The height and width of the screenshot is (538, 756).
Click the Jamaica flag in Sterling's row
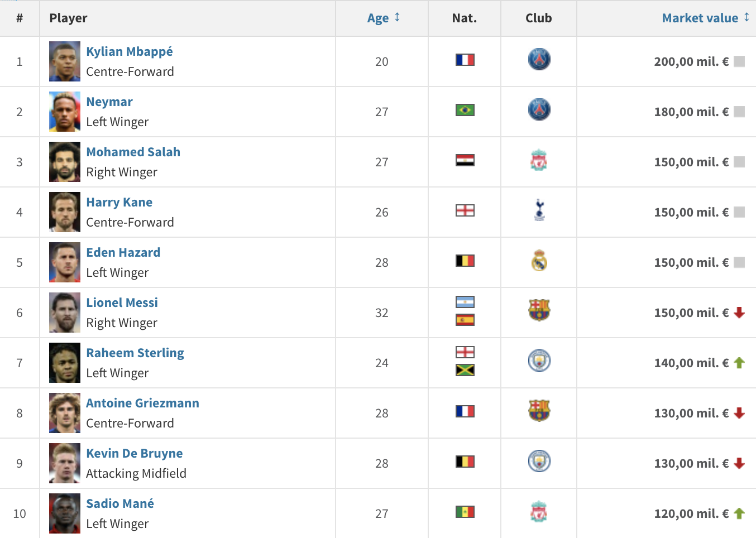click(x=465, y=370)
